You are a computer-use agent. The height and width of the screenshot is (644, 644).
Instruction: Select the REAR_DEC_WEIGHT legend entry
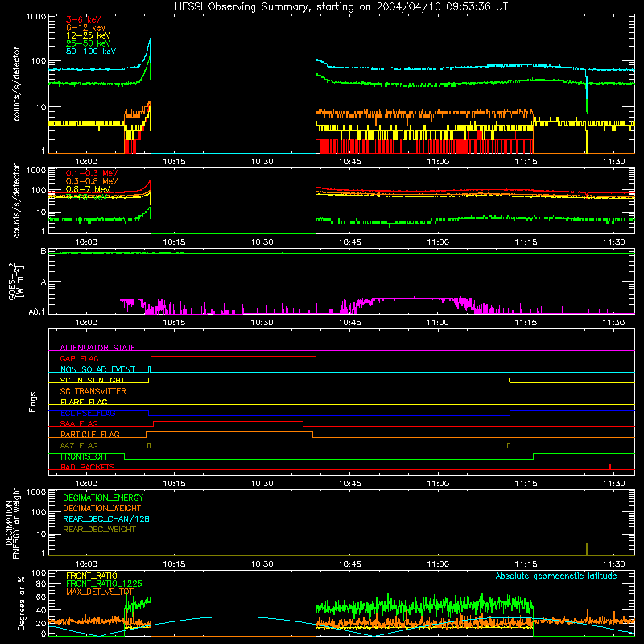[99, 530]
